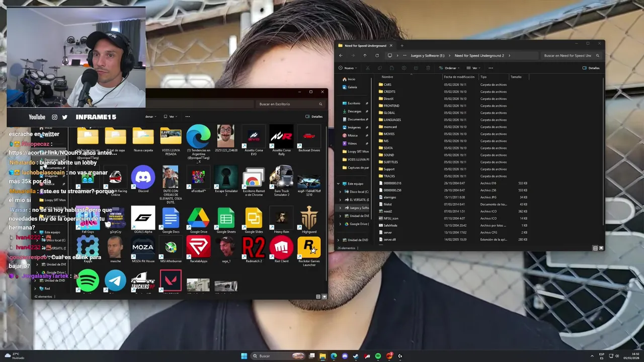
Task: Launch Assetto Corsa EVO shortcut
Action: coord(254,140)
